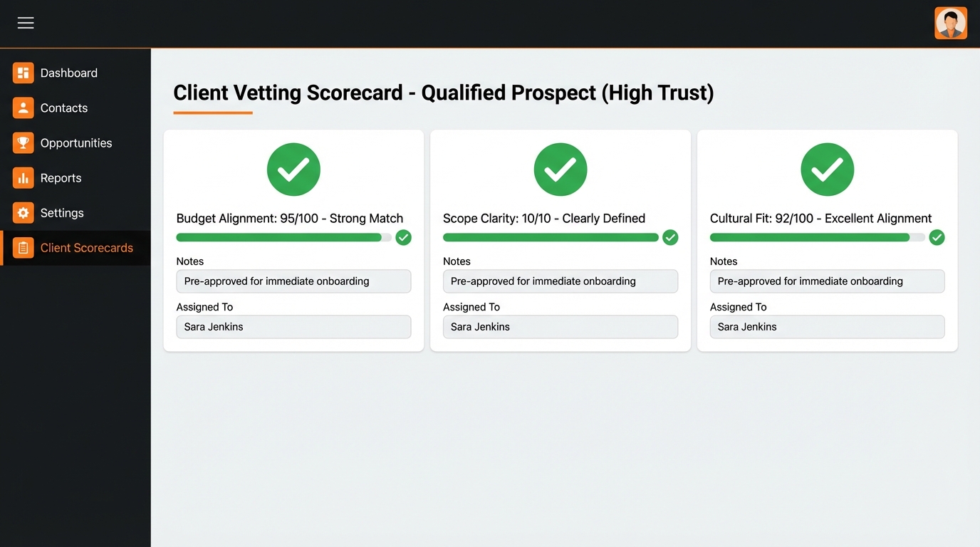The width and height of the screenshot is (980, 547).
Task: Open Assigned To field in Budget Alignment card
Action: coord(293,327)
